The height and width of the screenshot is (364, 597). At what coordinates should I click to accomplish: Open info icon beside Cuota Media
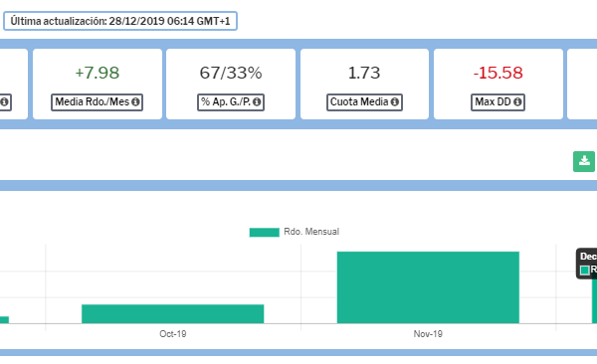(x=395, y=102)
